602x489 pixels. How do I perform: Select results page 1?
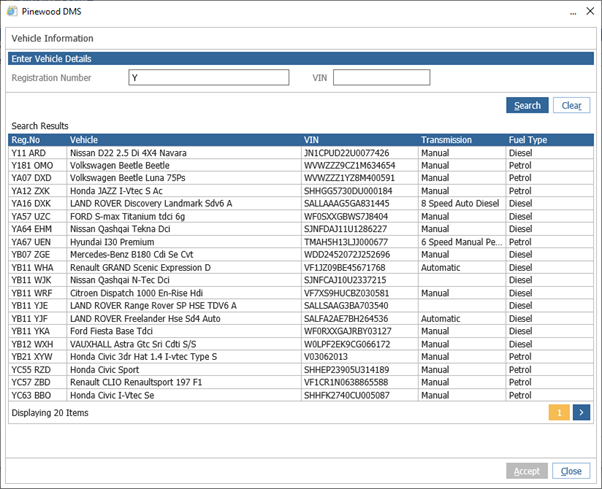point(559,413)
